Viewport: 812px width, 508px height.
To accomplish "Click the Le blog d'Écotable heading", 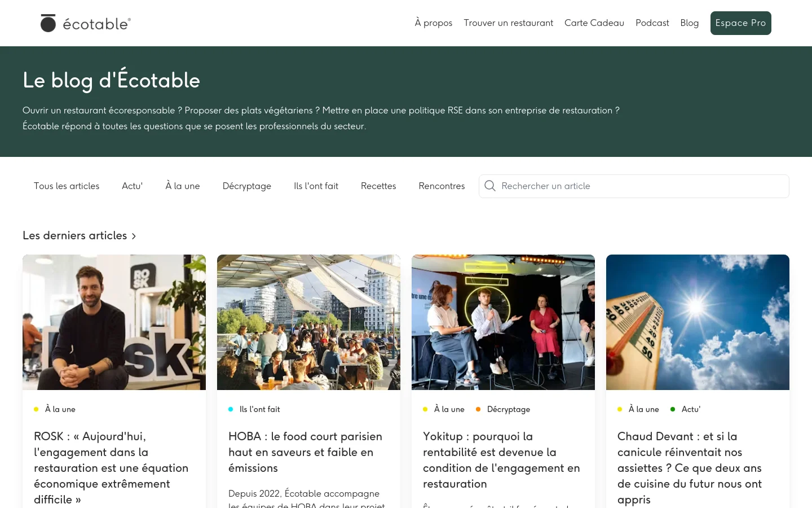I will 111,80.
